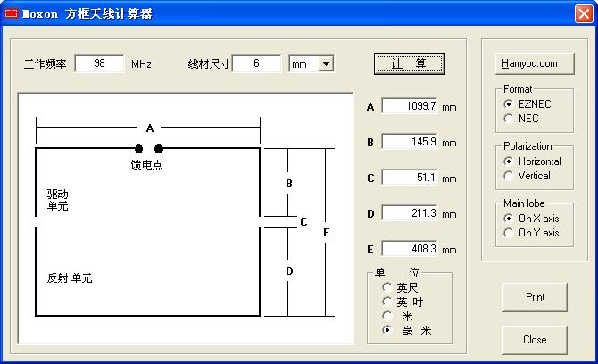Select 米 (meters) as the unit
The width and height of the screenshot is (598, 364).
386,316
